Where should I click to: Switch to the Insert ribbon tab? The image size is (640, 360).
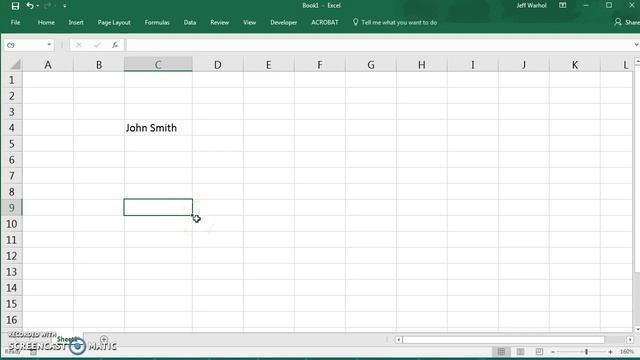click(x=76, y=22)
